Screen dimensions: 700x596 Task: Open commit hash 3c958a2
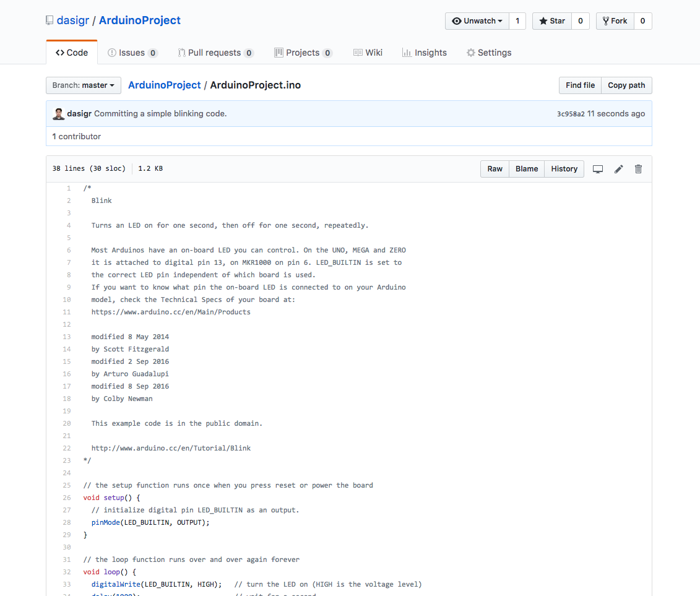click(571, 114)
